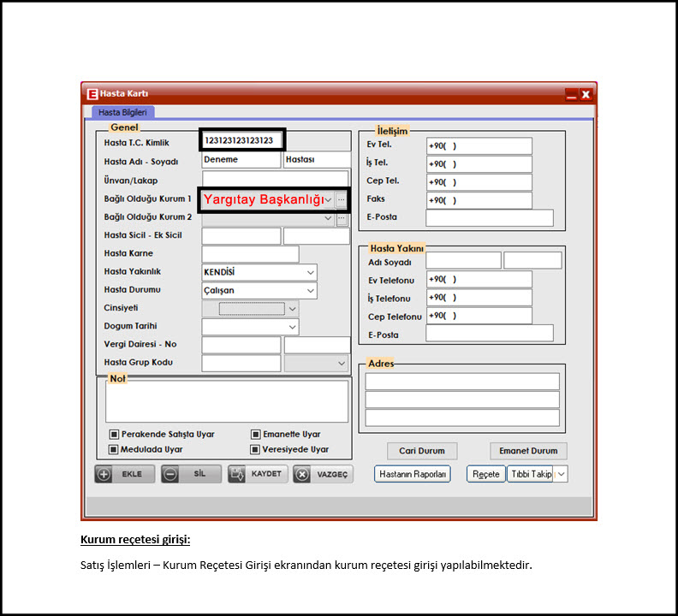Toggle the Emanette Uyar checkbox
Image resolution: width=678 pixels, height=616 pixels.
click(x=256, y=434)
